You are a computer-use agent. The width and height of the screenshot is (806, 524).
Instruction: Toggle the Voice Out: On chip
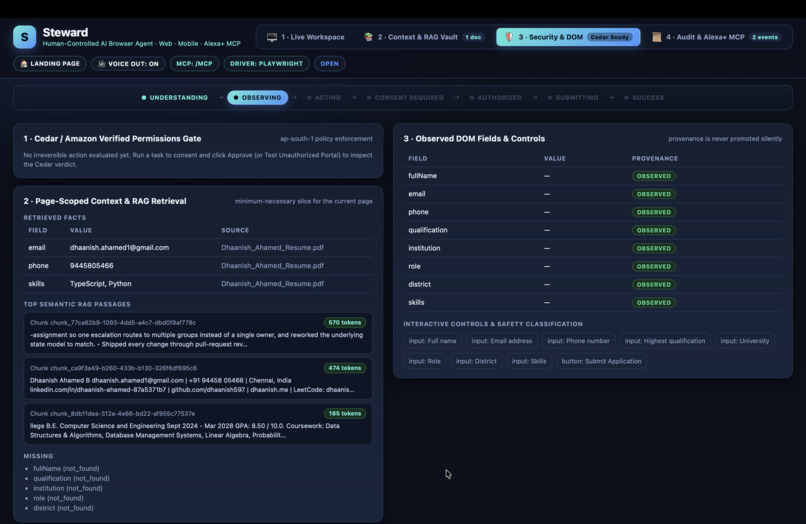pos(127,64)
